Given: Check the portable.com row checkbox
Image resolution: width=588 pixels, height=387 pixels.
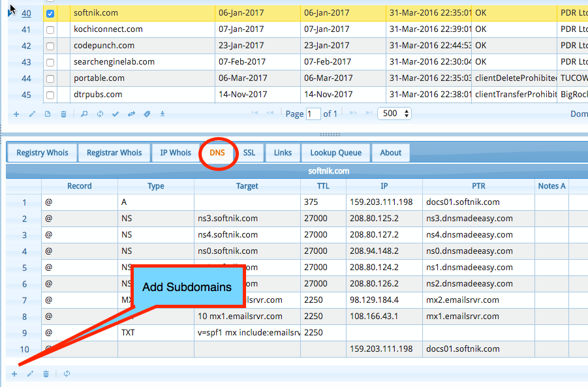Looking at the screenshot, I should pos(50,79).
